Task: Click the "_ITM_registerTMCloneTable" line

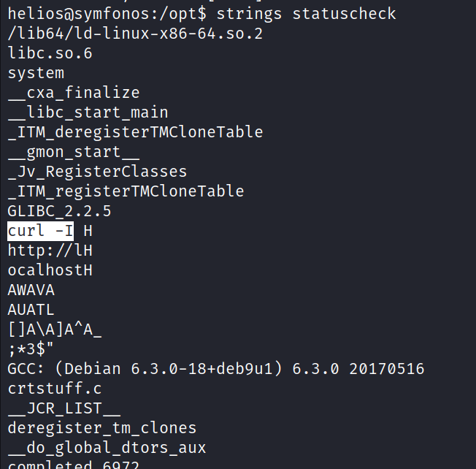Action: [126, 191]
